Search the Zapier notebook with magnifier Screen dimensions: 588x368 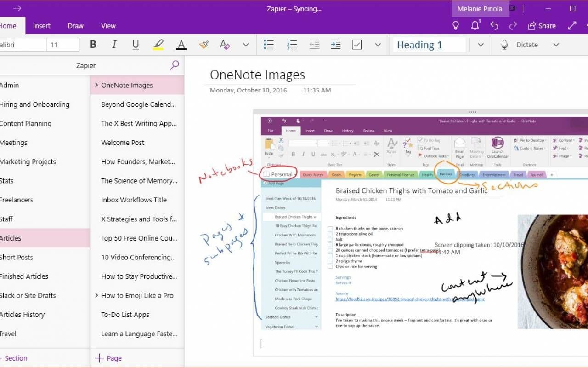(174, 65)
